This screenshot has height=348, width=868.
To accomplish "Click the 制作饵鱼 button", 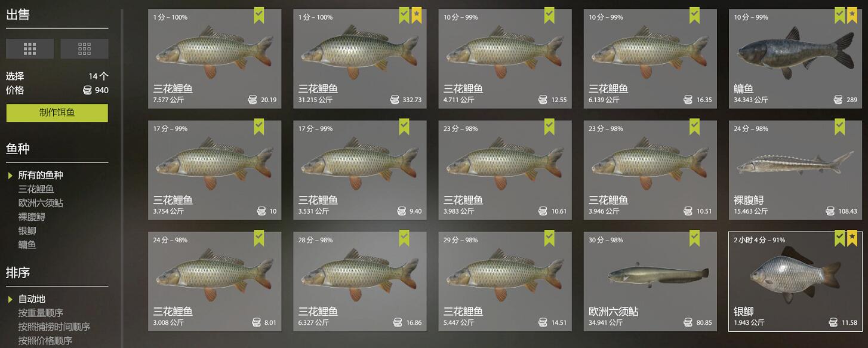I will tap(57, 113).
